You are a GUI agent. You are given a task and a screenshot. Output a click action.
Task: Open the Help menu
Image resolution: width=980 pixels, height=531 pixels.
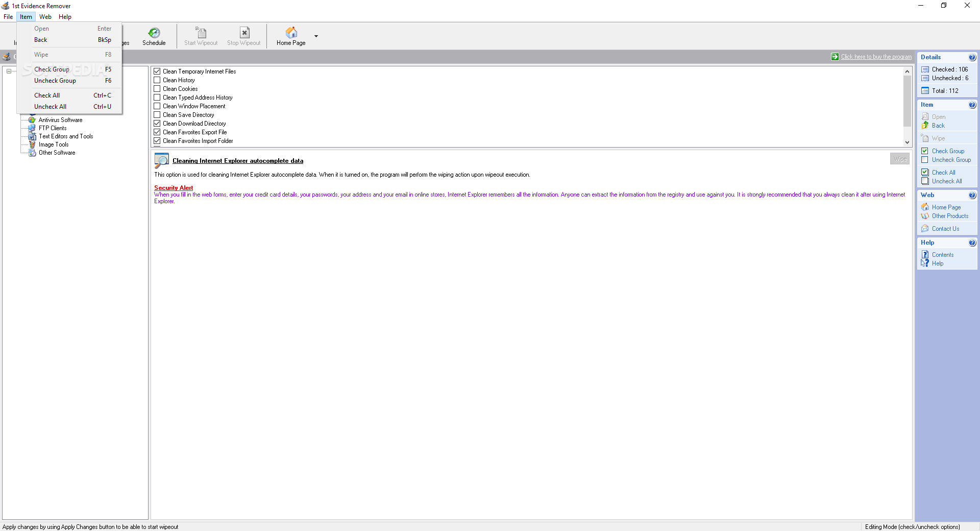tap(65, 17)
